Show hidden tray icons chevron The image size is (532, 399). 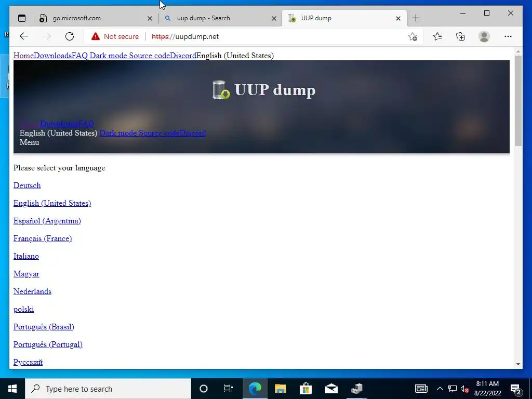coord(440,389)
